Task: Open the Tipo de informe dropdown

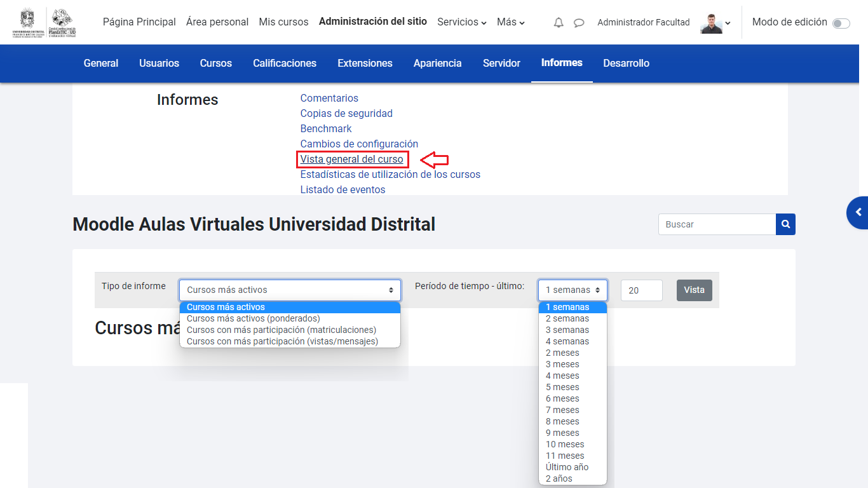Action: click(x=290, y=290)
